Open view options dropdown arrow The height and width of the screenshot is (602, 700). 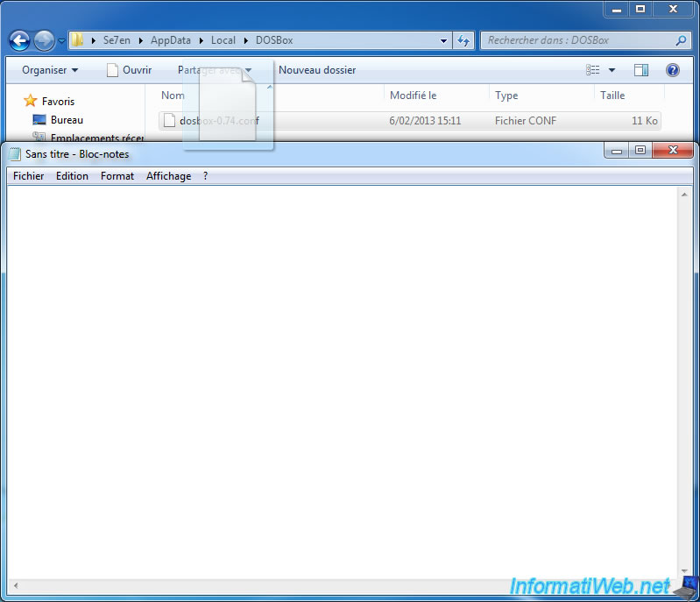(x=612, y=70)
